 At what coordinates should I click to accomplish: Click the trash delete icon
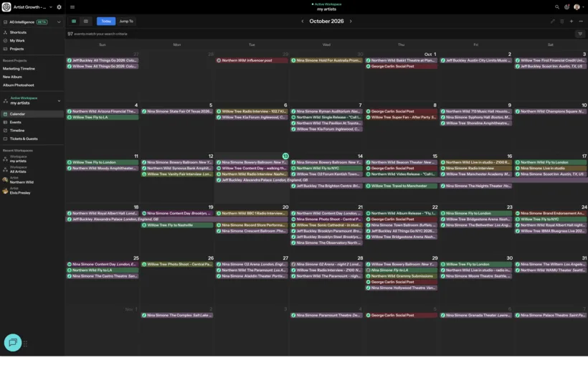click(x=561, y=22)
